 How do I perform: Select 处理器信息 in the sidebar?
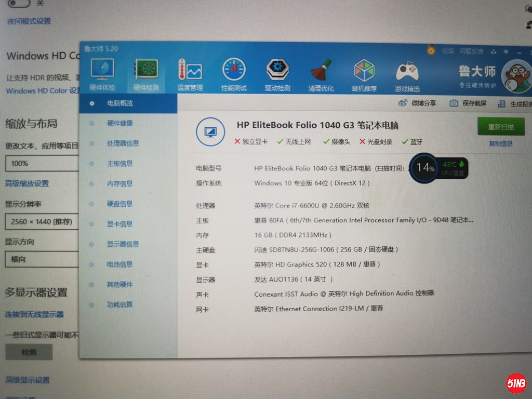pos(123,143)
